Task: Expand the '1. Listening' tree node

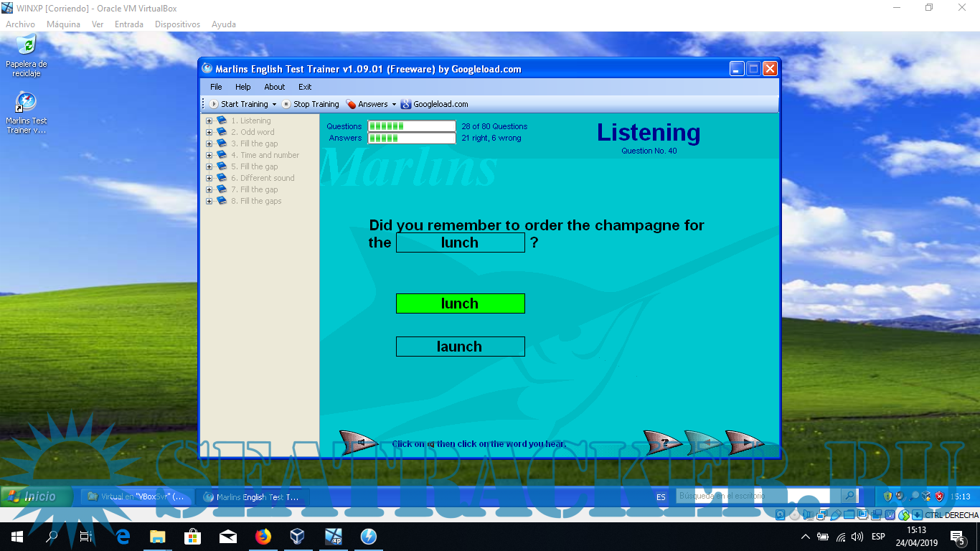Action: (x=209, y=121)
